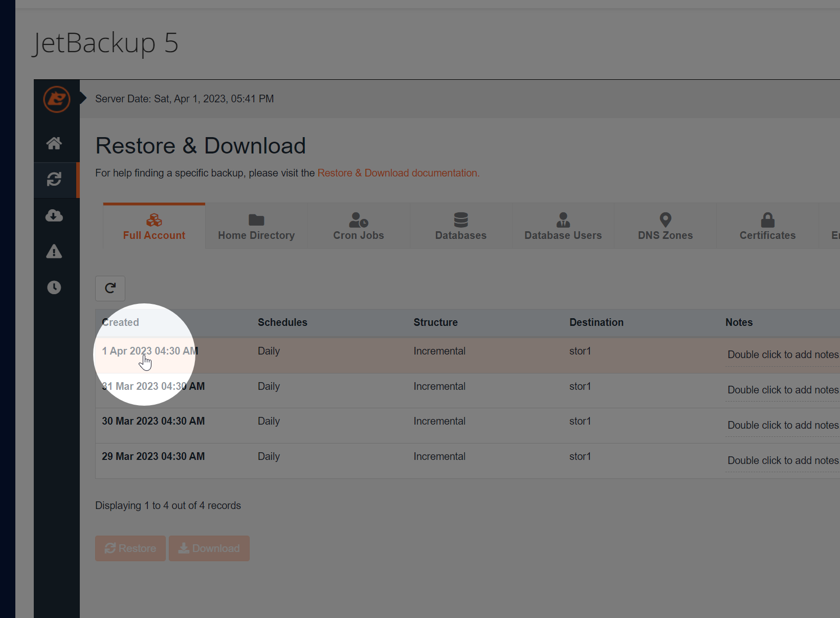Select the 1 Apr 2023 04:30 AM backup
The width and height of the screenshot is (840, 618).
coord(150,351)
